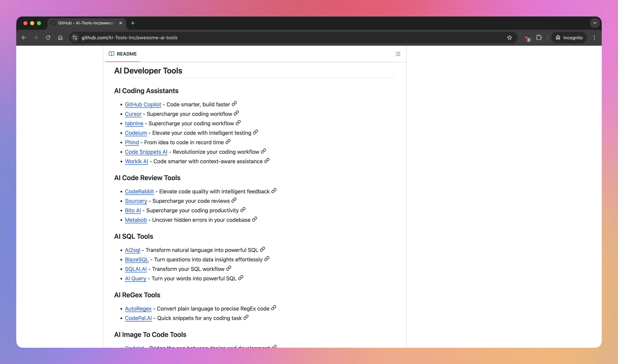Open the Phind link

tap(132, 142)
